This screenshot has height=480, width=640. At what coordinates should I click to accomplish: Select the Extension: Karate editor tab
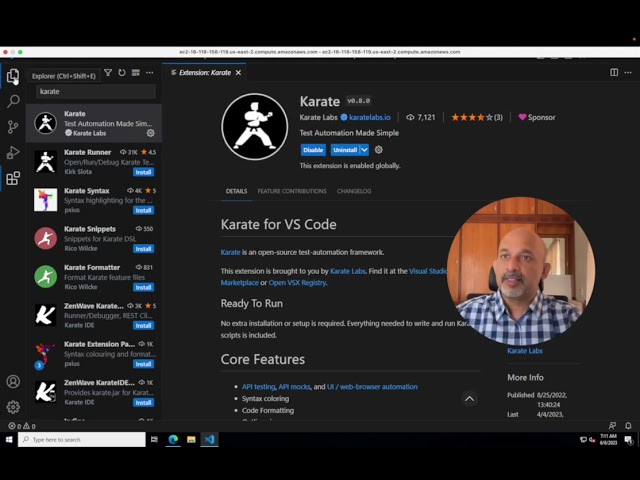coord(204,73)
